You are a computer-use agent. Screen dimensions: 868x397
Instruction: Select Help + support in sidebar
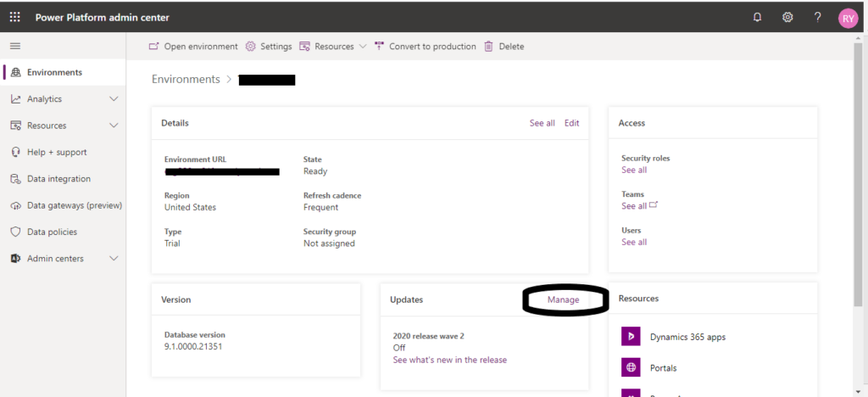[x=63, y=152]
